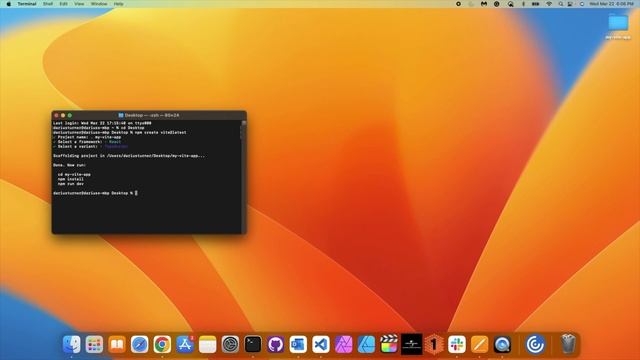Minimize Terminal with the yellow button

[63, 116]
